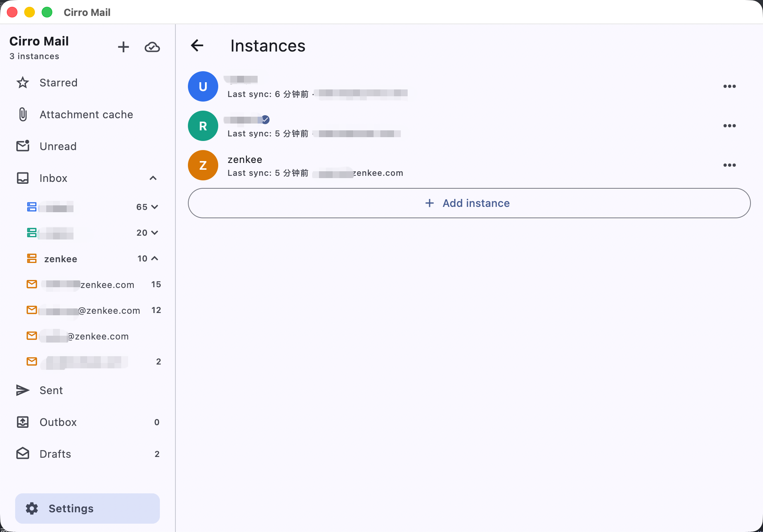Click the plus icon beside Cirro Mail header
The height and width of the screenshot is (532, 763).
point(124,47)
